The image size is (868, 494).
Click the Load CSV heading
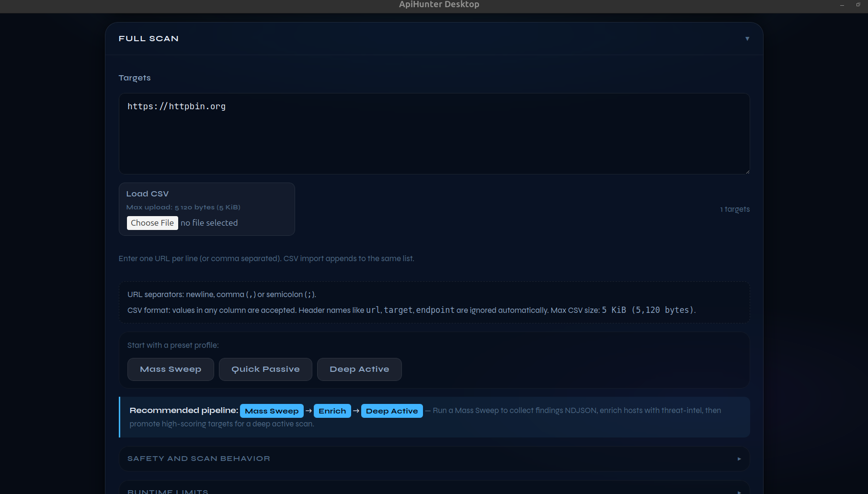[148, 194]
